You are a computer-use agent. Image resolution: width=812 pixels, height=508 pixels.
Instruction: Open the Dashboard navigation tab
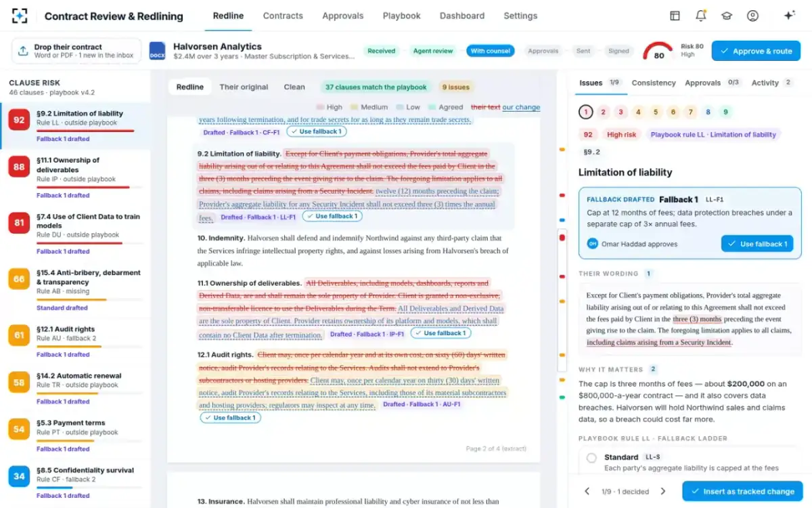coord(462,16)
